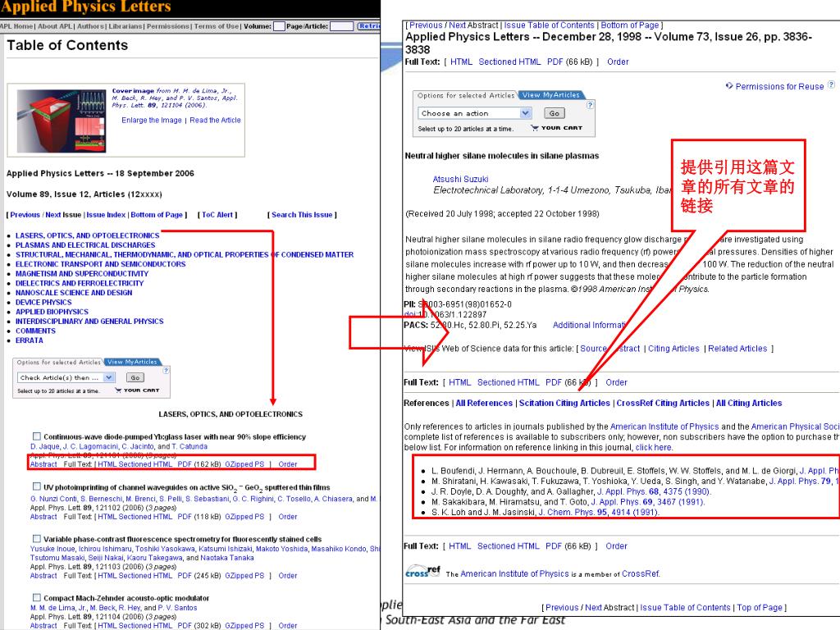The image size is (840, 630).
Task: Open All Citing Articles link
Action: (x=749, y=403)
